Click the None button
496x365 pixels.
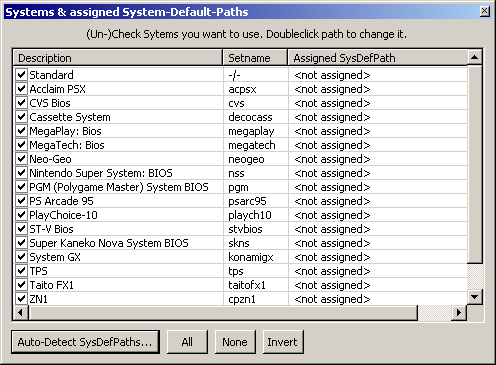pos(235,342)
